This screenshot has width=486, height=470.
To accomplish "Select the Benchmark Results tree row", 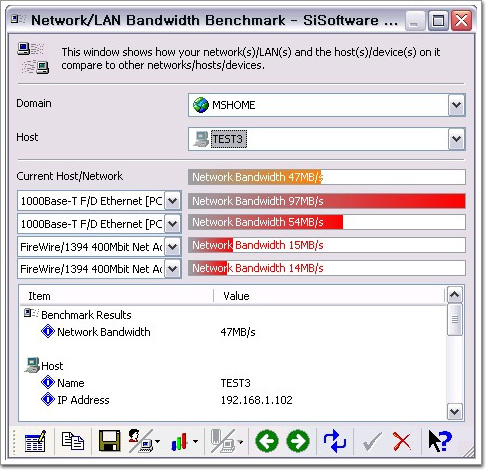I will pyautogui.click(x=232, y=315).
